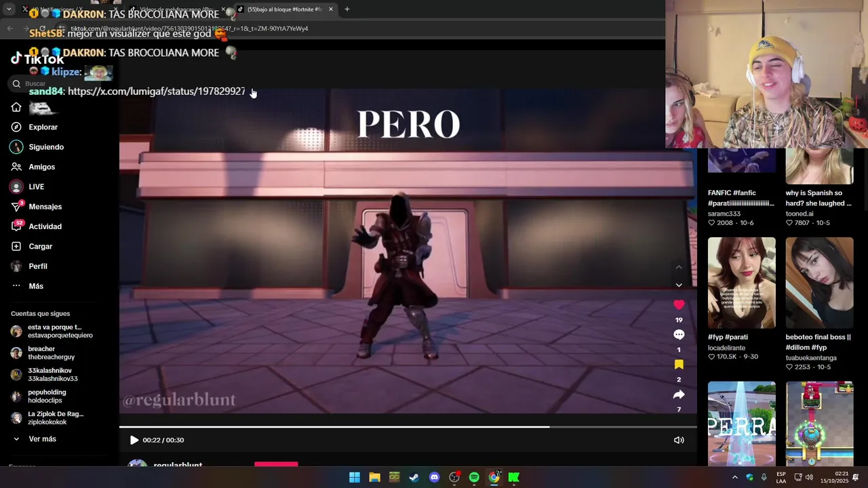868x488 pixels.
Task: Show hidden system tray icons
Action: tap(734, 478)
